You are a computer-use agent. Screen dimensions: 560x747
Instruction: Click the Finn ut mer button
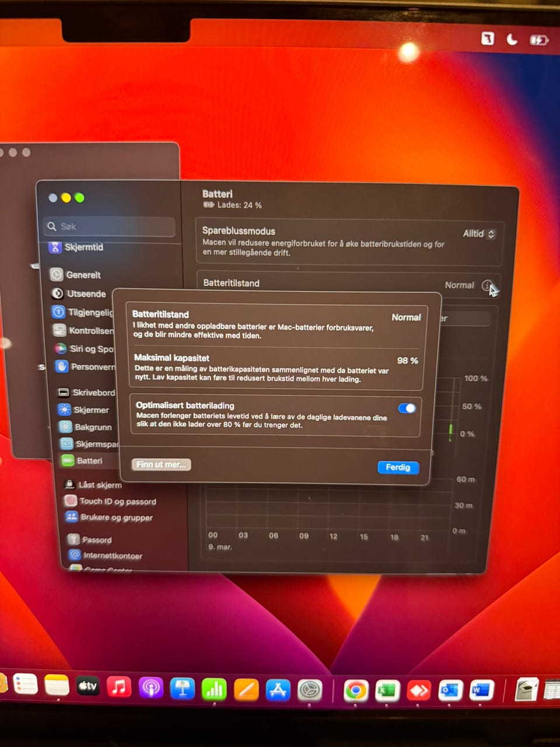coord(162,465)
